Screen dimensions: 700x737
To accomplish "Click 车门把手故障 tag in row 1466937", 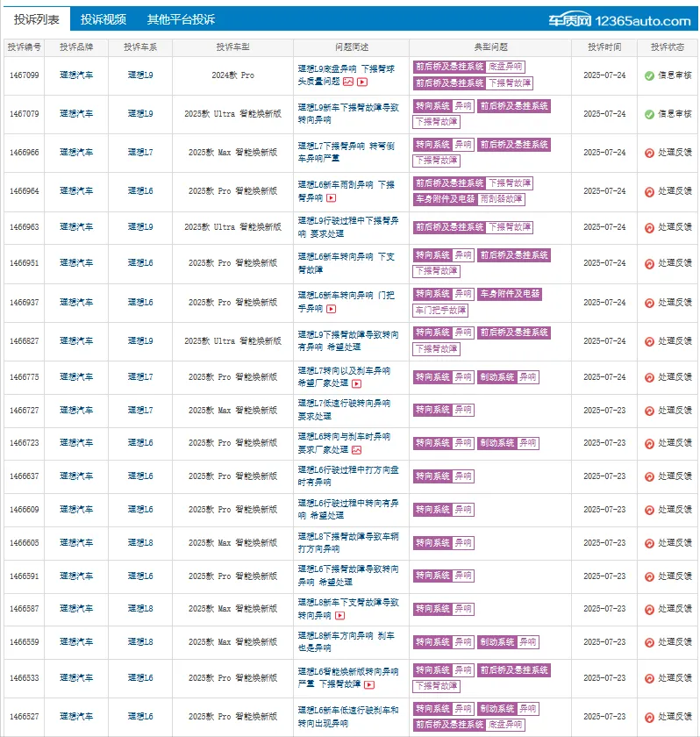I will click(440, 311).
